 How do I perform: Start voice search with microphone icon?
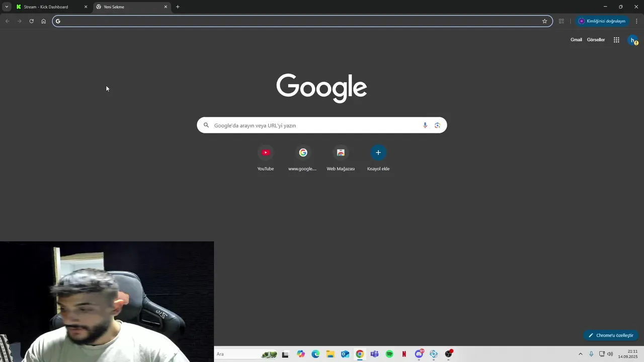425,125
